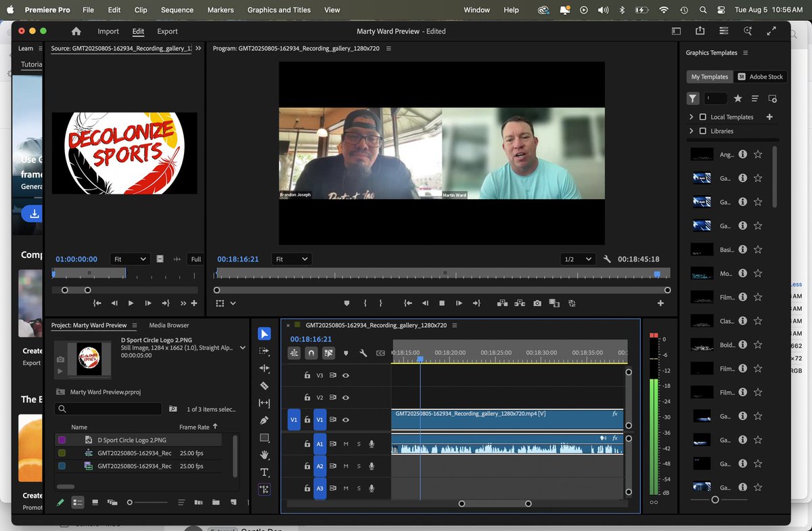Select the Pen tool
Screen dimensions: 812x531
click(265, 420)
